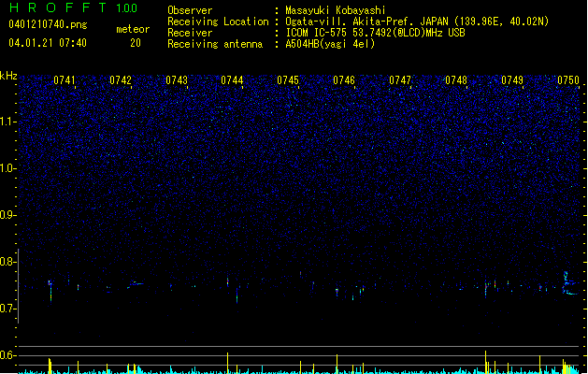Click the Receiving Location label
The image size is (588, 374).
[218, 22]
